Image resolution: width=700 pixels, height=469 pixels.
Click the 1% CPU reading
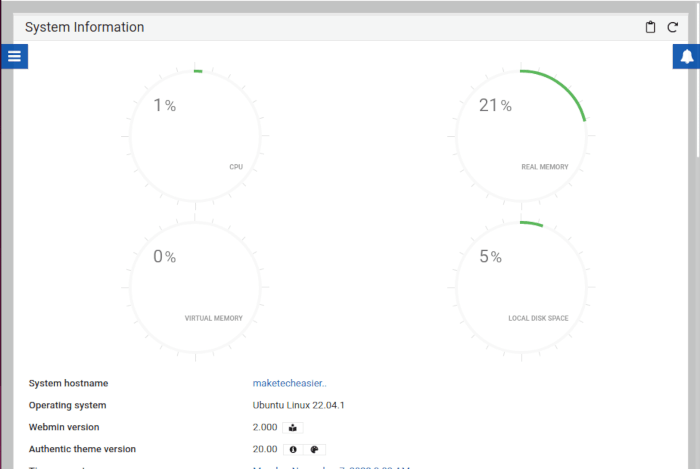(164, 105)
